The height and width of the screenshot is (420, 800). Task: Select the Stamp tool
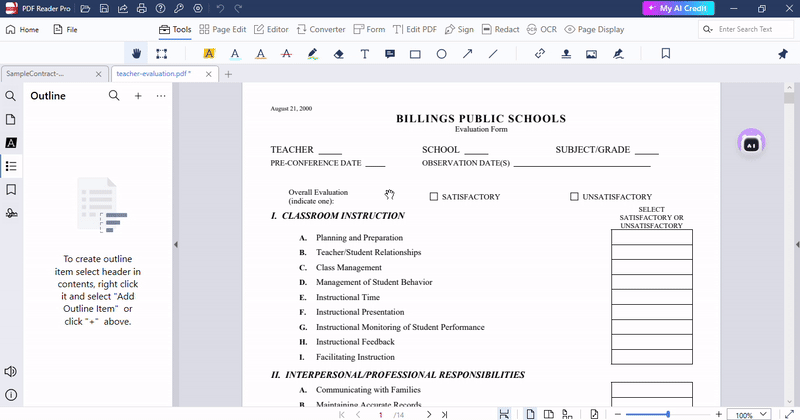tap(566, 54)
